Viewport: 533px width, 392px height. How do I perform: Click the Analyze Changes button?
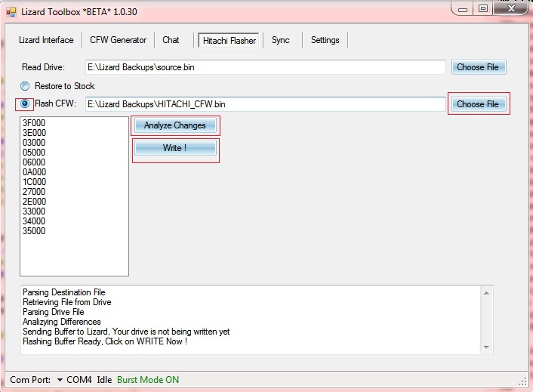point(175,125)
